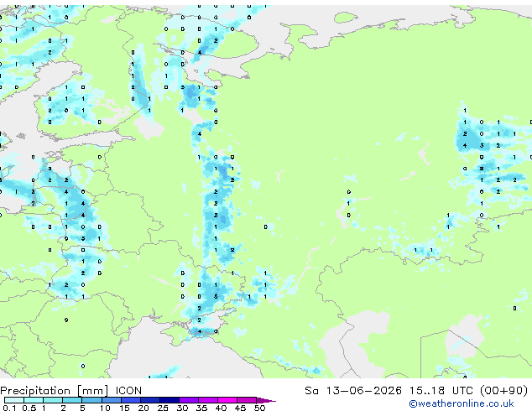Image resolution: width=532 pixels, height=411 pixels.
Task: Click the '30' legend scale label
Action: pos(182,408)
